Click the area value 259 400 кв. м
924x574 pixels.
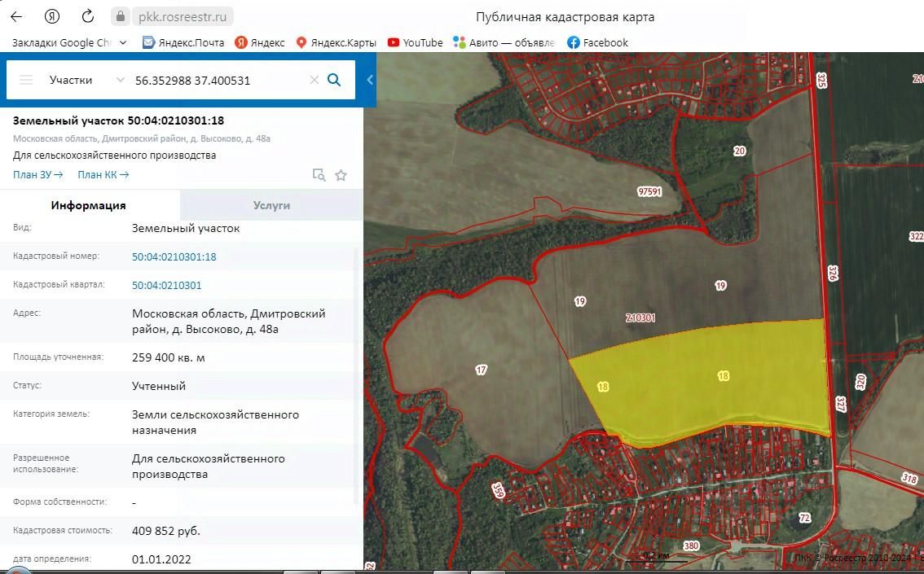tap(169, 357)
